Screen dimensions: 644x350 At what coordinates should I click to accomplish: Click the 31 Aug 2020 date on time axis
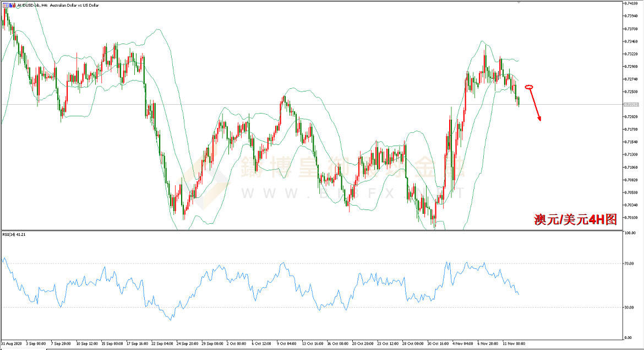click(11, 343)
